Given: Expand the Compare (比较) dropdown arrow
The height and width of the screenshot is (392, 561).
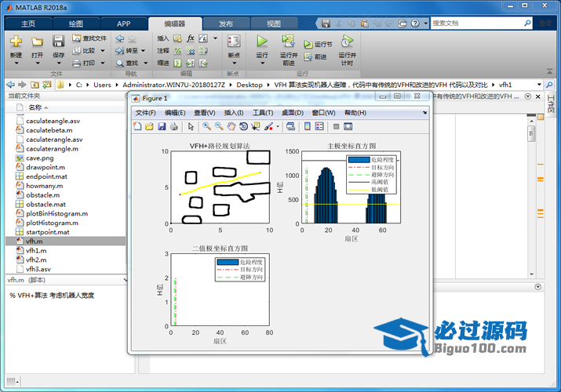Looking at the screenshot, I should tap(102, 51).
